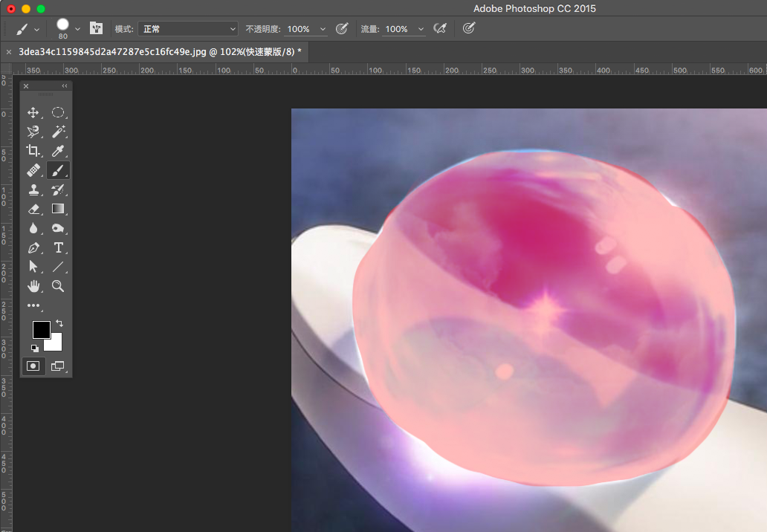Open the blend mode 正常 dropdown

click(x=189, y=29)
